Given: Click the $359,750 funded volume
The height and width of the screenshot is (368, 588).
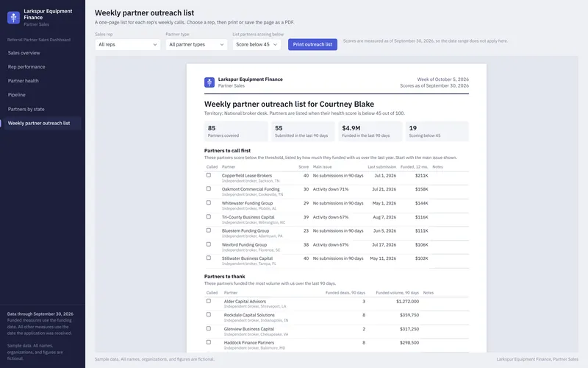Looking at the screenshot, I should click(x=409, y=315).
